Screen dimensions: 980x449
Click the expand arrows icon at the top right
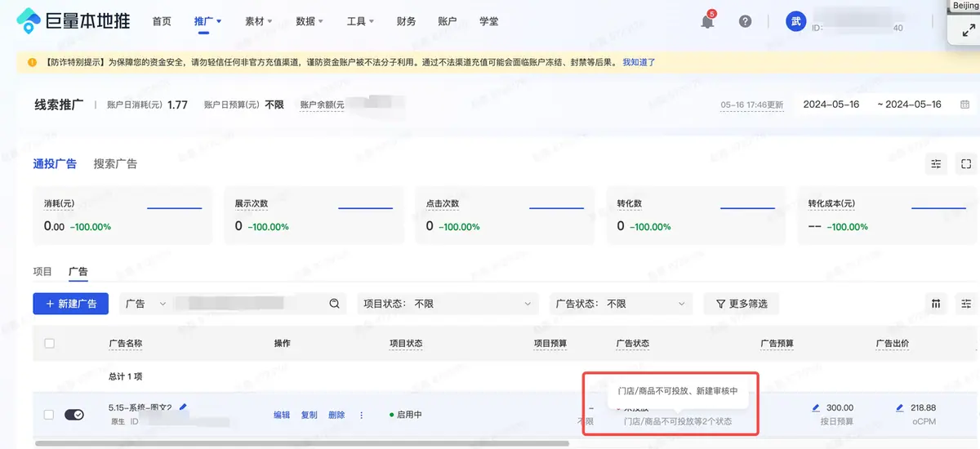[969, 32]
